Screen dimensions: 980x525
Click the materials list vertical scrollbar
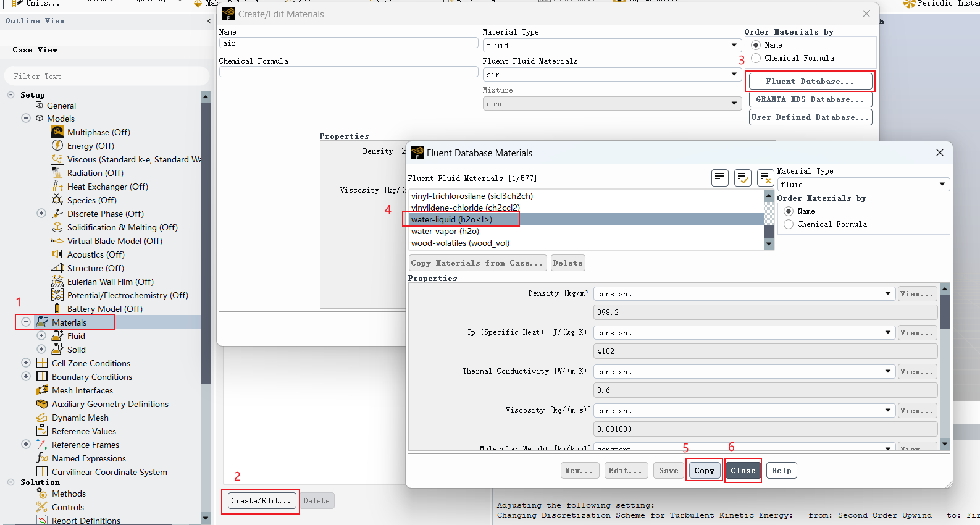tap(769, 219)
